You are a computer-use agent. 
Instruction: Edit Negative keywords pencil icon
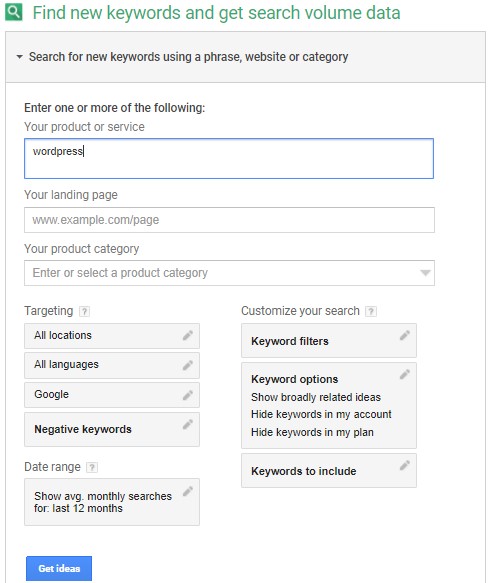188,425
